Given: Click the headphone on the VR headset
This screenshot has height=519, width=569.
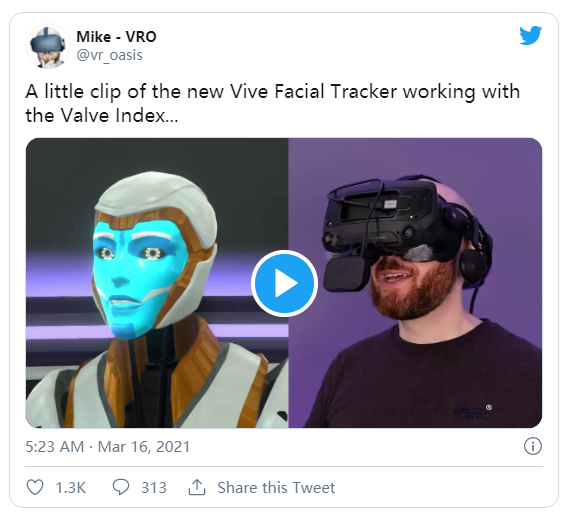Looking at the screenshot, I should pos(474,264).
